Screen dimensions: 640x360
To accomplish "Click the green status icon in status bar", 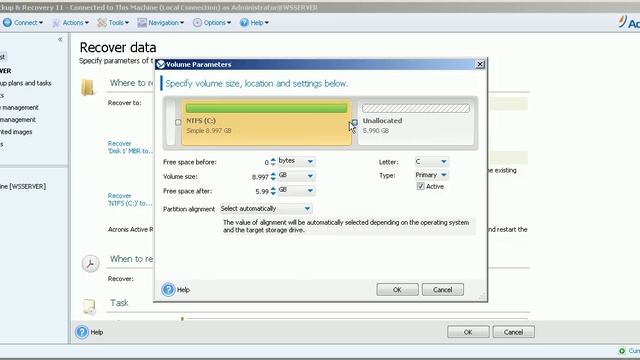I will point(622,351).
